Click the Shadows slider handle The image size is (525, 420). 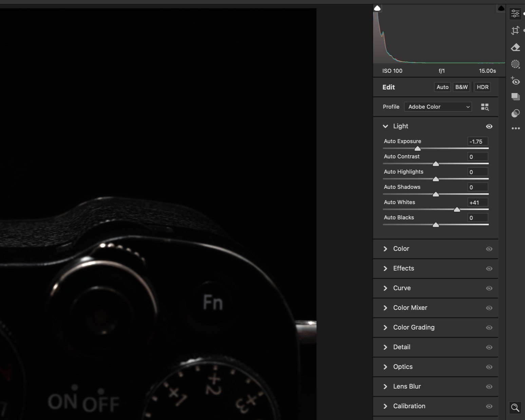coord(436,194)
